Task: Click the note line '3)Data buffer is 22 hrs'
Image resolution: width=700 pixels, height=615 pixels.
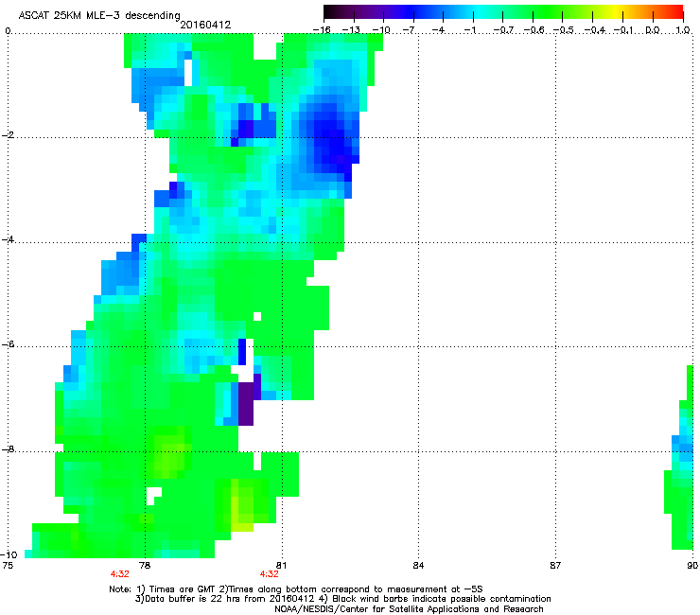Action: point(342,599)
